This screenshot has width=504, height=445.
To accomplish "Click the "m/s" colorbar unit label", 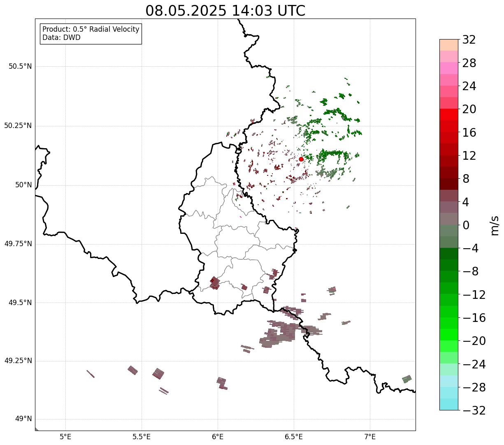I will (494, 225).
